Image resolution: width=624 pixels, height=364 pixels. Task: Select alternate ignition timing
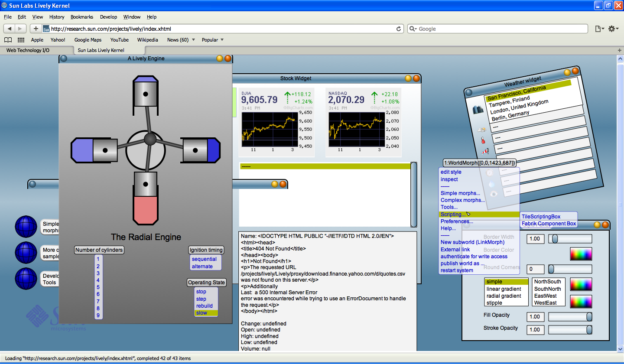[202, 266]
